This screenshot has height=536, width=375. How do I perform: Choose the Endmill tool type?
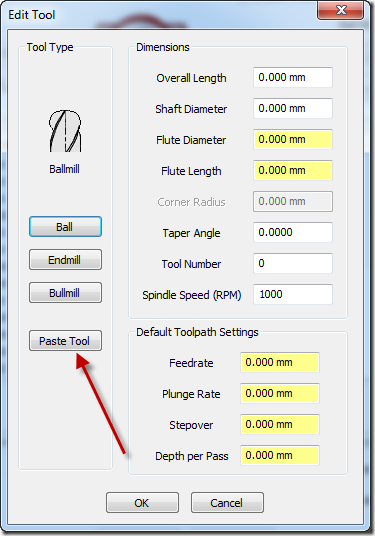click(65, 260)
